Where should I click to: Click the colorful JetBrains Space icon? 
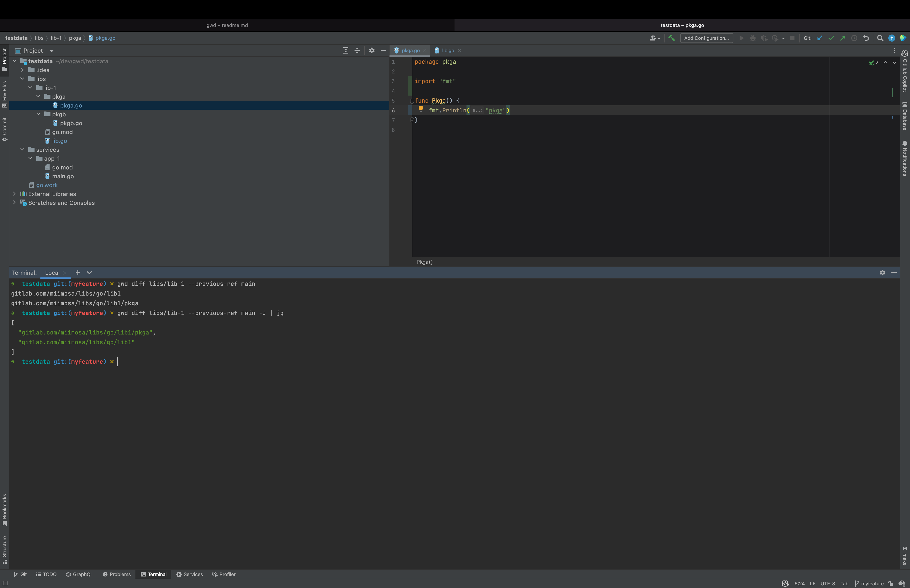903,38
